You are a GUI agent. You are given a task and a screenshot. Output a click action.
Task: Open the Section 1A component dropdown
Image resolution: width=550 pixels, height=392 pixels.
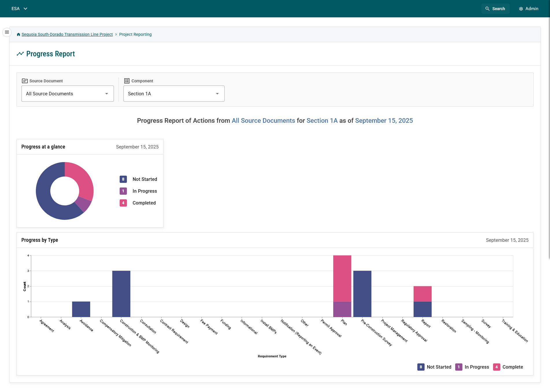pos(174,94)
